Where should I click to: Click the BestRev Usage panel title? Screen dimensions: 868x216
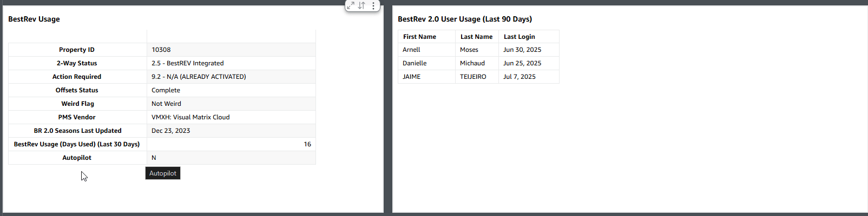click(x=34, y=19)
